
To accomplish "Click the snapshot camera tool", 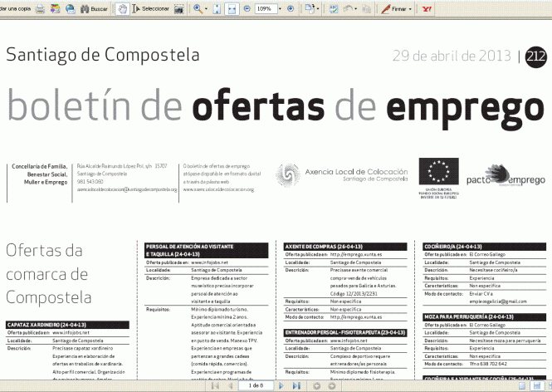I will [x=179, y=9].
